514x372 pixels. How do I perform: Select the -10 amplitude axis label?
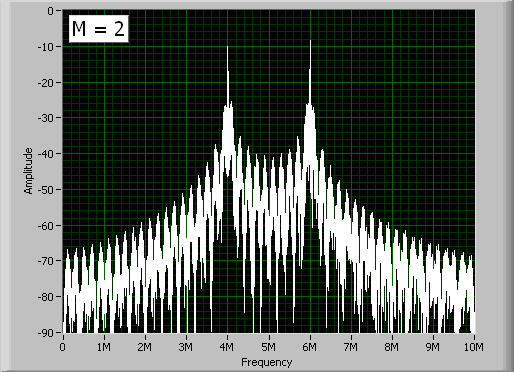click(46, 47)
